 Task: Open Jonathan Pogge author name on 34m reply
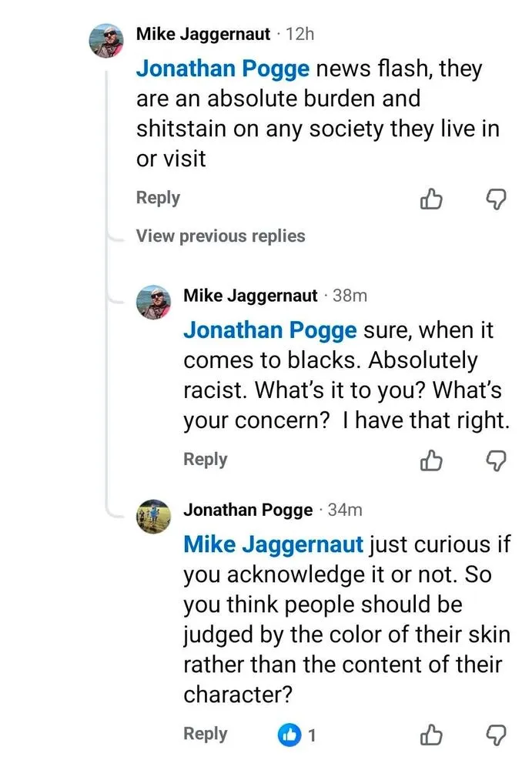[x=248, y=510]
